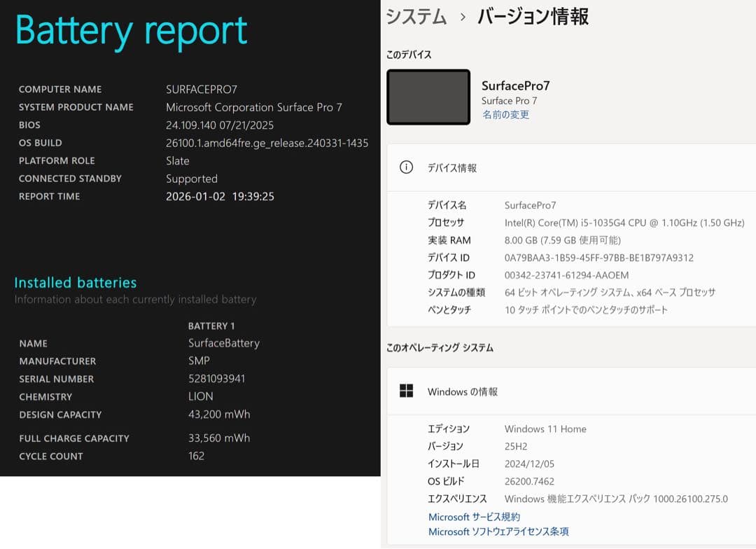756x549 pixels.
Task: Click the breadcrumb chevron separator
Action: (x=463, y=18)
